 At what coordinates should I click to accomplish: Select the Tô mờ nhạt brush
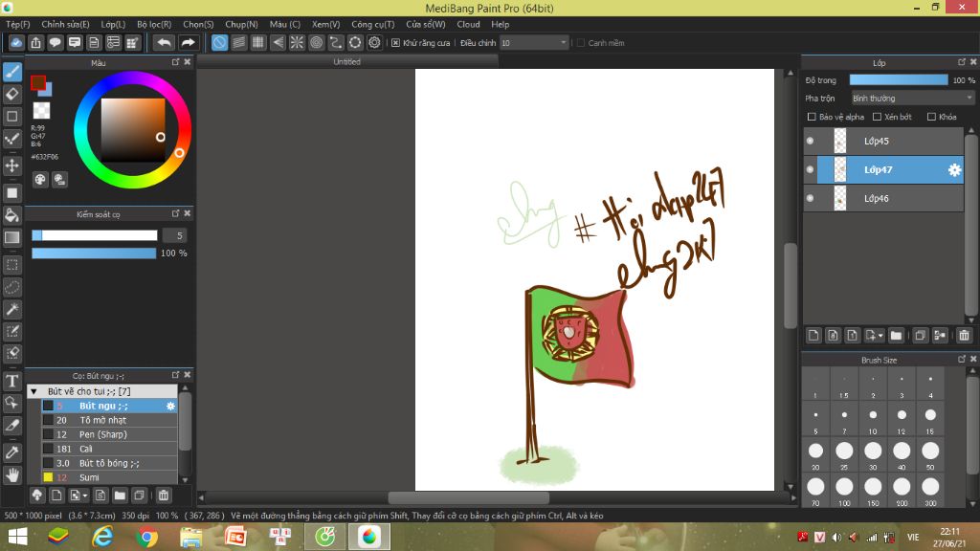coord(109,421)
